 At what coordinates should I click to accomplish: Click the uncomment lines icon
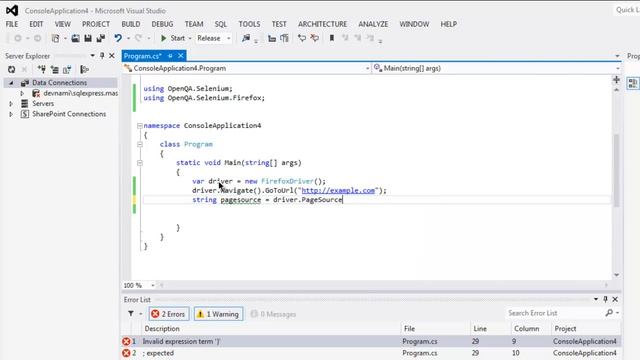pos(314,38)
